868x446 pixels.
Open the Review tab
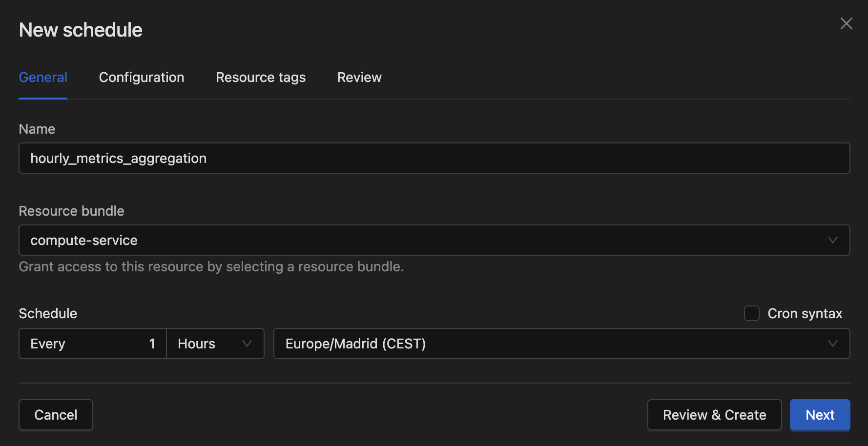(x=359, y=78)
